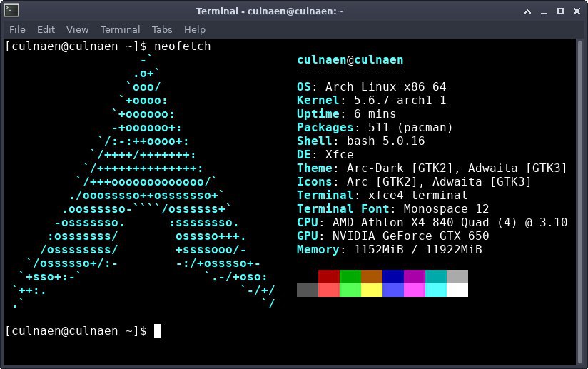Click the Arch Linux ASCII logo
Screen dimensions: 588x369
143,182
